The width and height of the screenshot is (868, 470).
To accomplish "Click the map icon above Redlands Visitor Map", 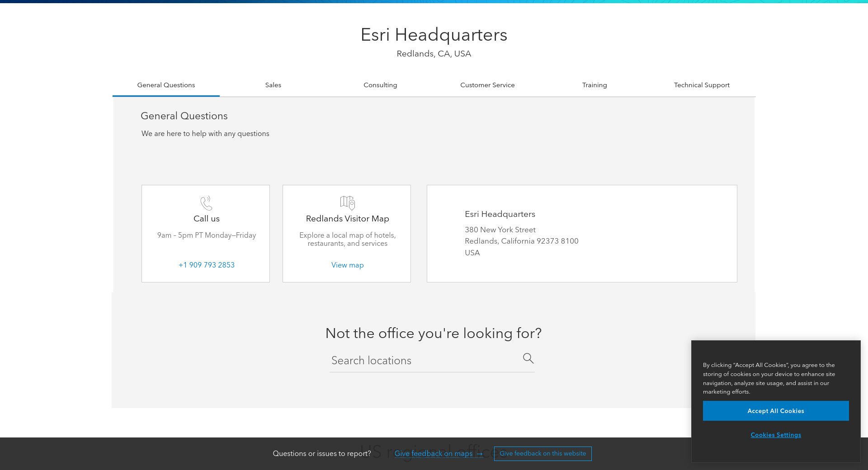I will (347, 202).
